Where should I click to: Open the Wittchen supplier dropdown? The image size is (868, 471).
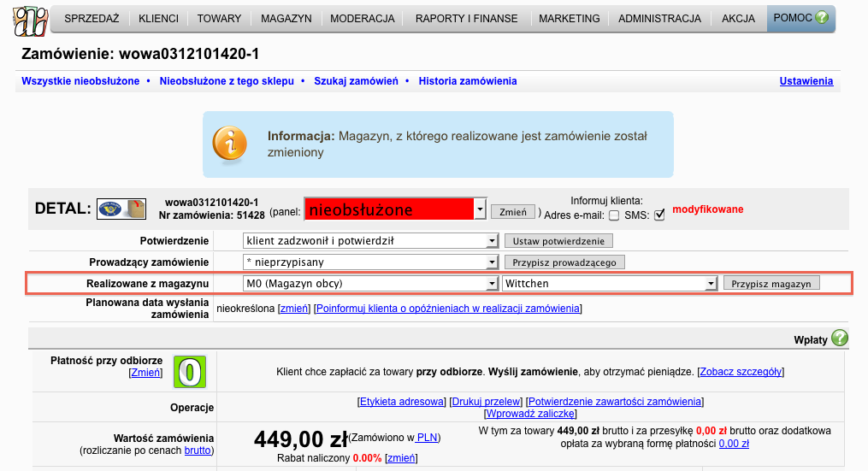610,284
